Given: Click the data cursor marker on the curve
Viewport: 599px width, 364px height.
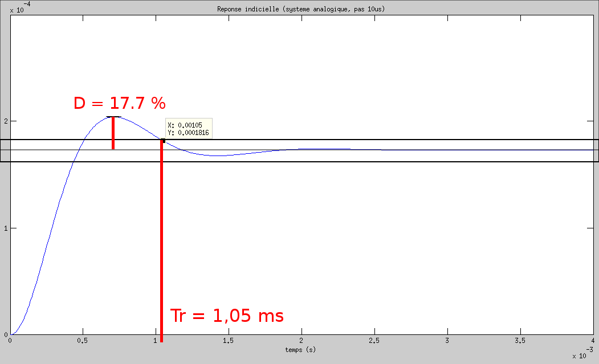Looking at the screenshot, I should tap(163, 140).
